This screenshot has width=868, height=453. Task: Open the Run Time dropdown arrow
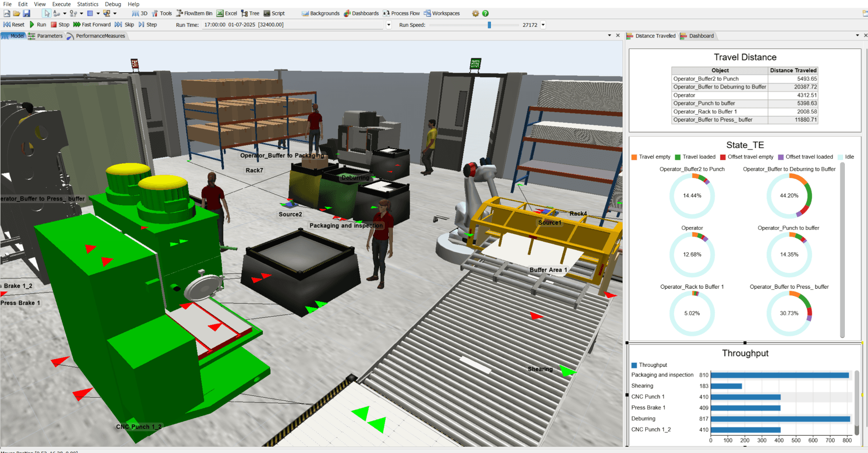[x=388, y=25]
